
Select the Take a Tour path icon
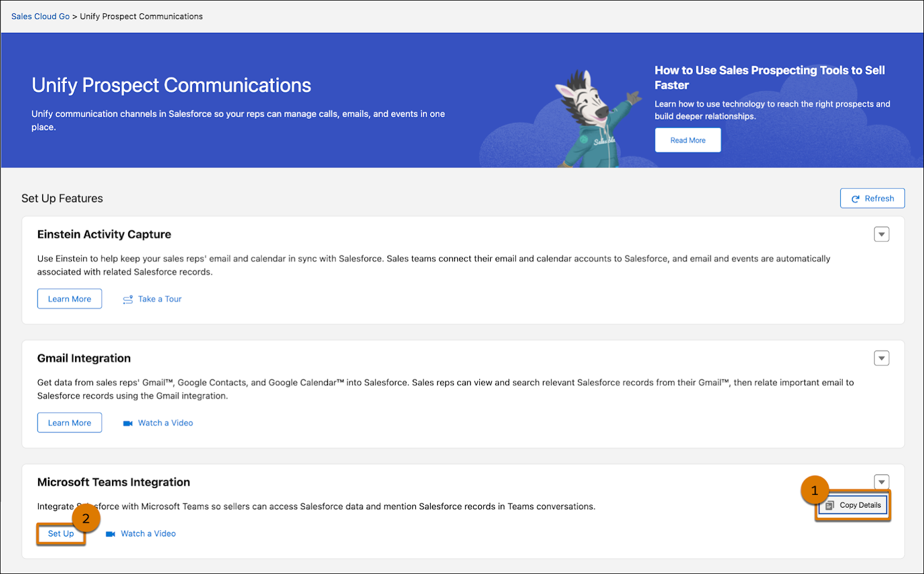pos(128,299)
